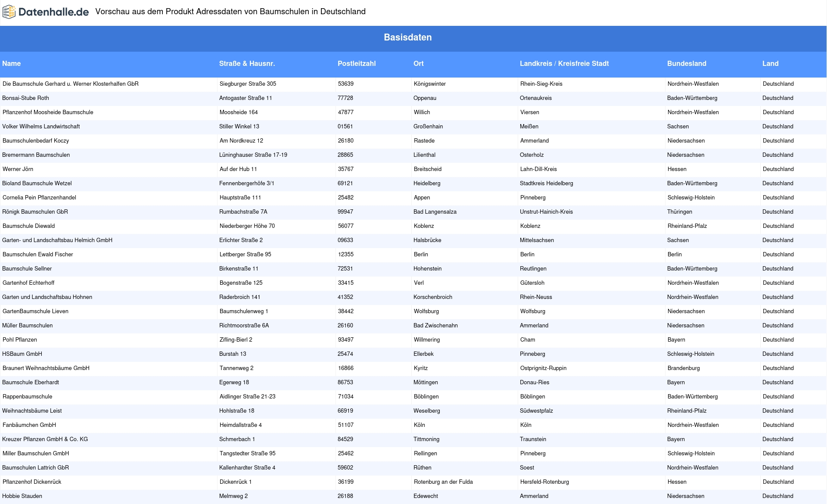Screen dimensions: 827x504
Task: Select postal code 01561
Action: click(345, 127)
